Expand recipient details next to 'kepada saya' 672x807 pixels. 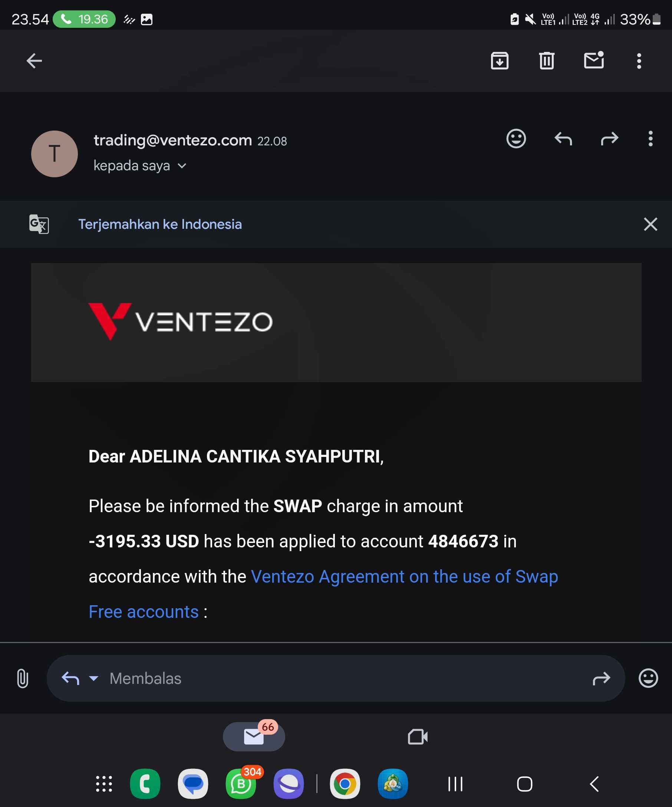coord(182,166)
